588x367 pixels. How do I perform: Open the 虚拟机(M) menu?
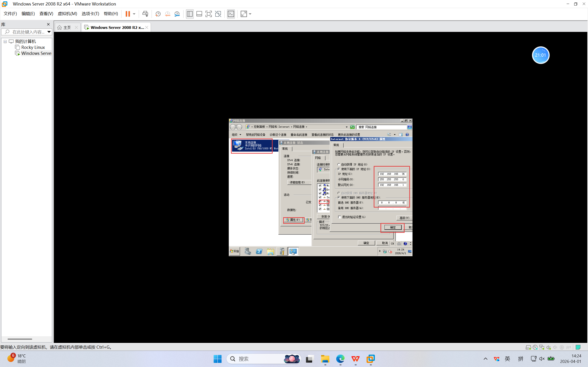tap(67, 14)
